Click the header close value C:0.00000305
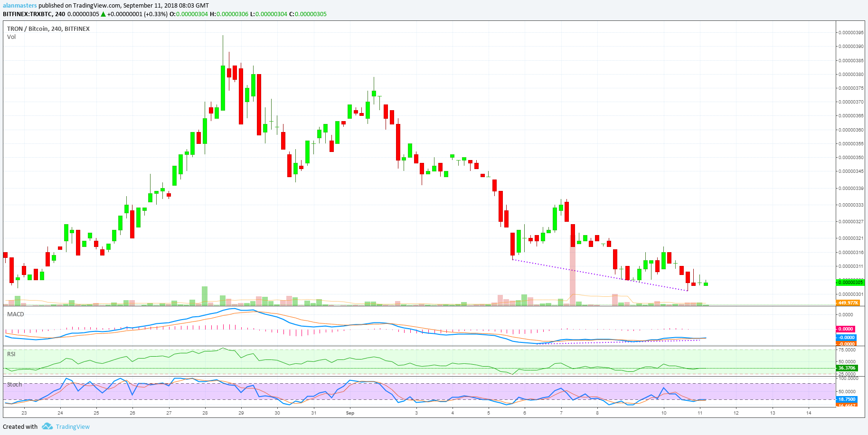 pyautogui.click(x=308, y=14)
